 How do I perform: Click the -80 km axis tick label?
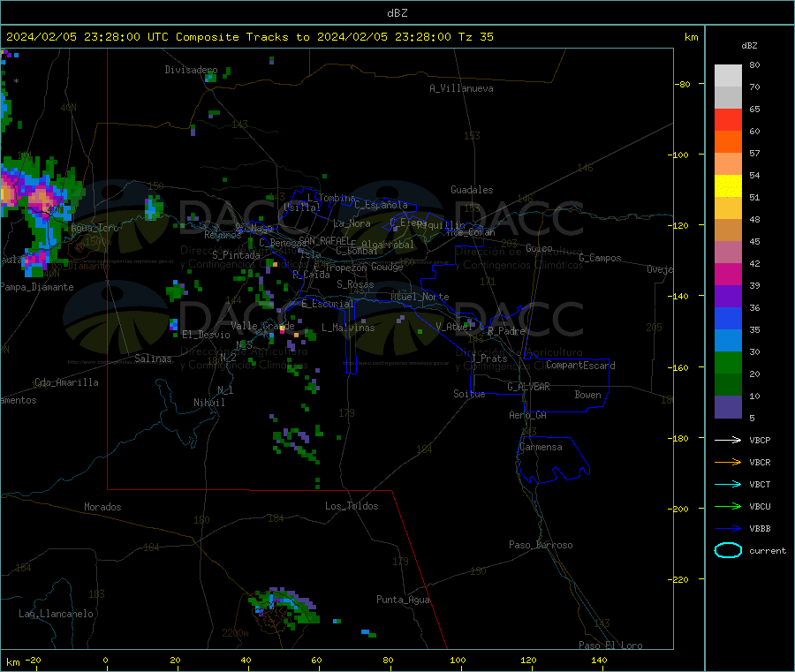pos(683,84)
